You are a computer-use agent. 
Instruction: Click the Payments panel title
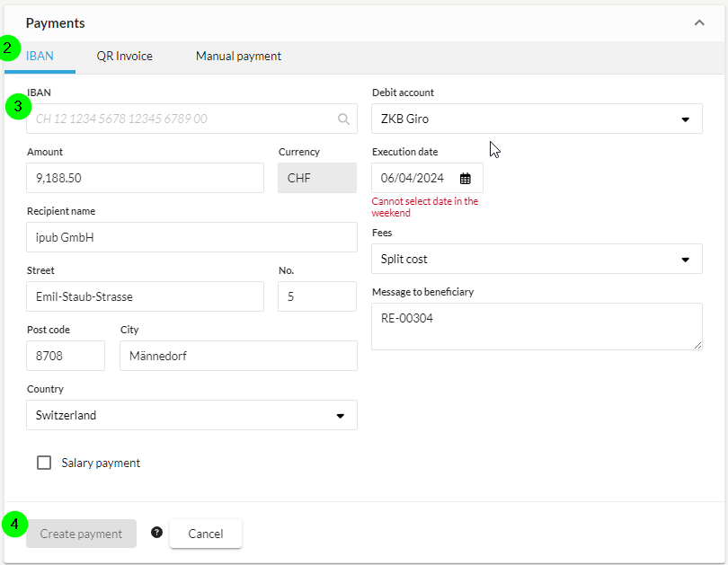(55, 23)
